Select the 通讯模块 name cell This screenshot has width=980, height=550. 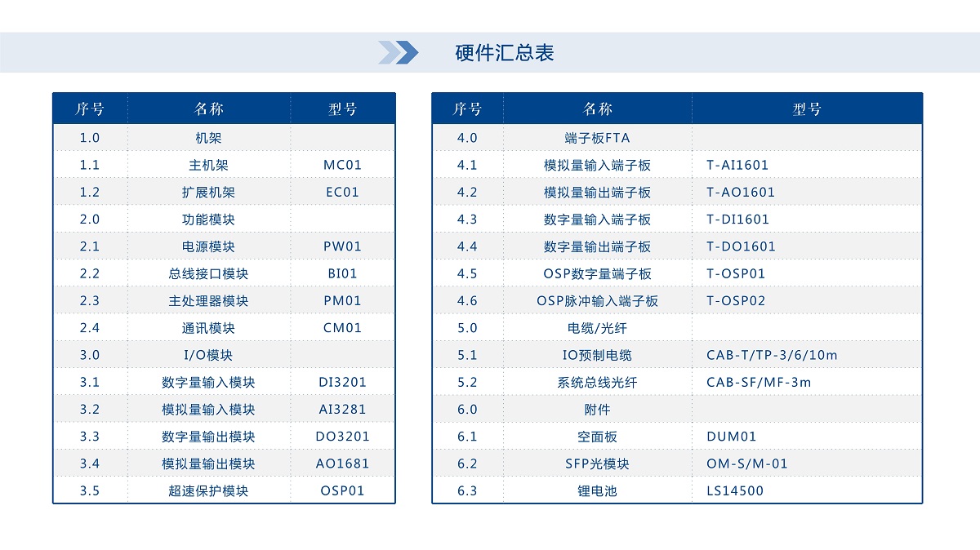(208, 328)
